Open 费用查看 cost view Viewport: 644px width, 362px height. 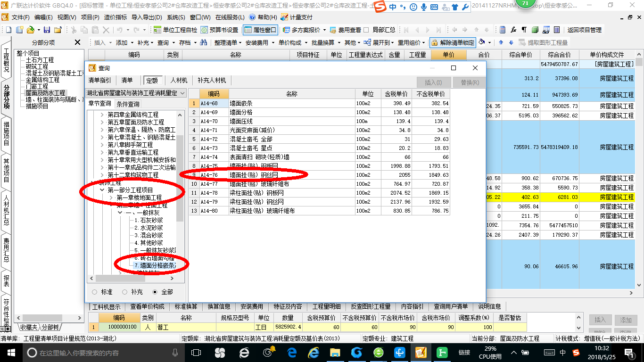tap(345, 30)
